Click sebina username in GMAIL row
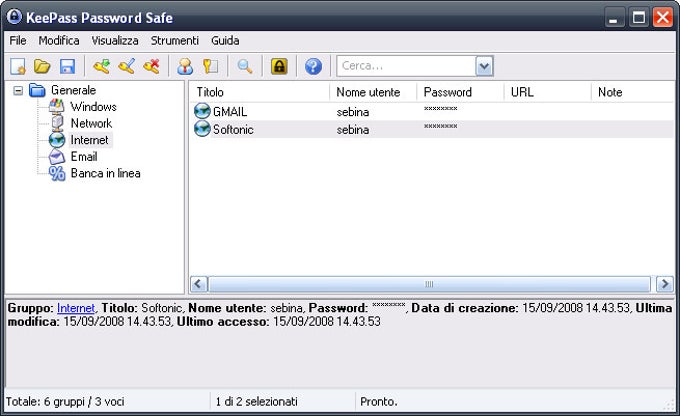This screenshot has width=680, height=416. coord(353,112)
